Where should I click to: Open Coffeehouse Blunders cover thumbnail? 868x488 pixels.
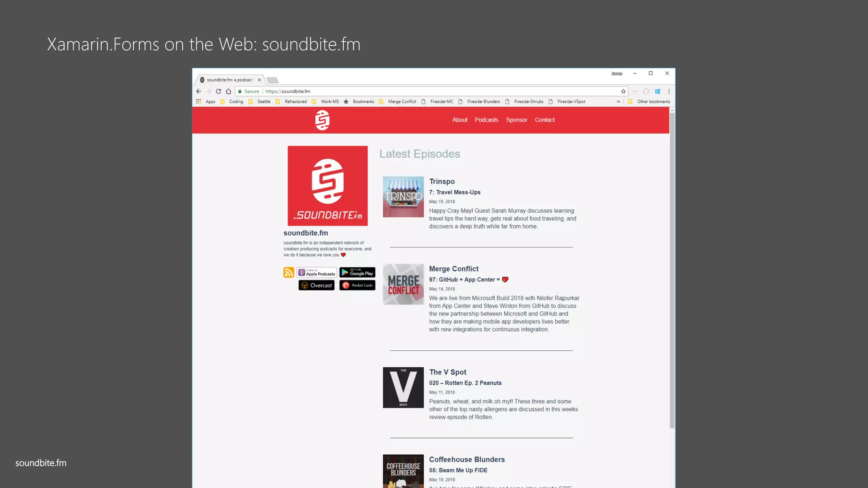click(x=403, y=471)
